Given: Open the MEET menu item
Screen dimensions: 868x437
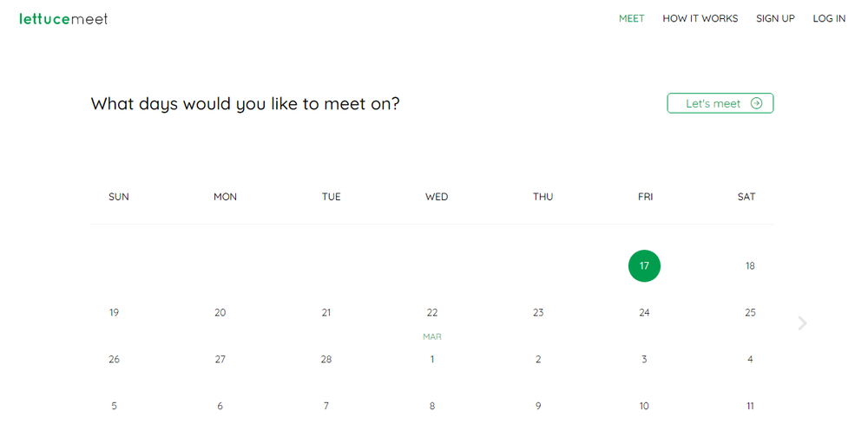Looking at the screenshot, I should [631, 18].
